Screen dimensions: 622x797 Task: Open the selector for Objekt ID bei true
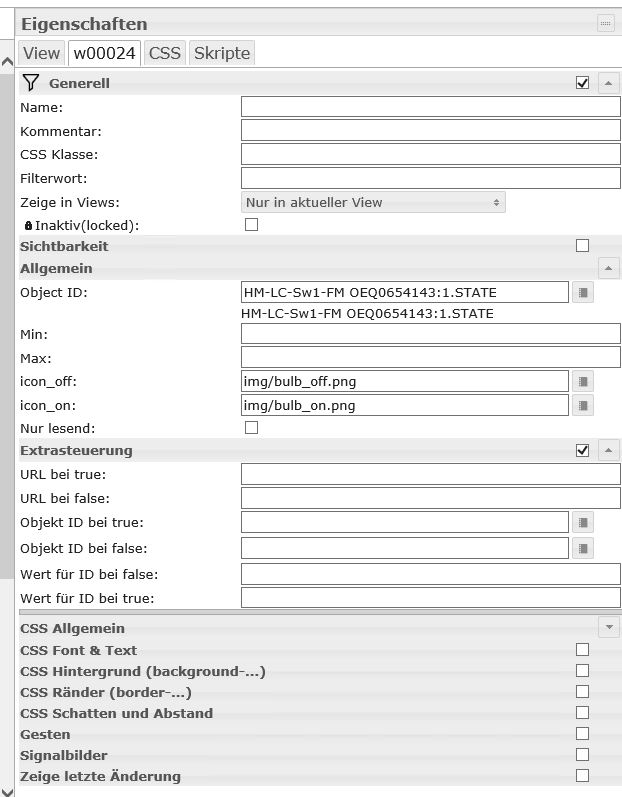click(x=583, y=522)
